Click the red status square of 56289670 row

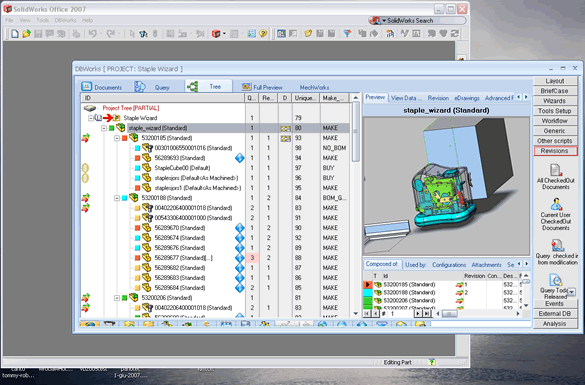point(137,228)
